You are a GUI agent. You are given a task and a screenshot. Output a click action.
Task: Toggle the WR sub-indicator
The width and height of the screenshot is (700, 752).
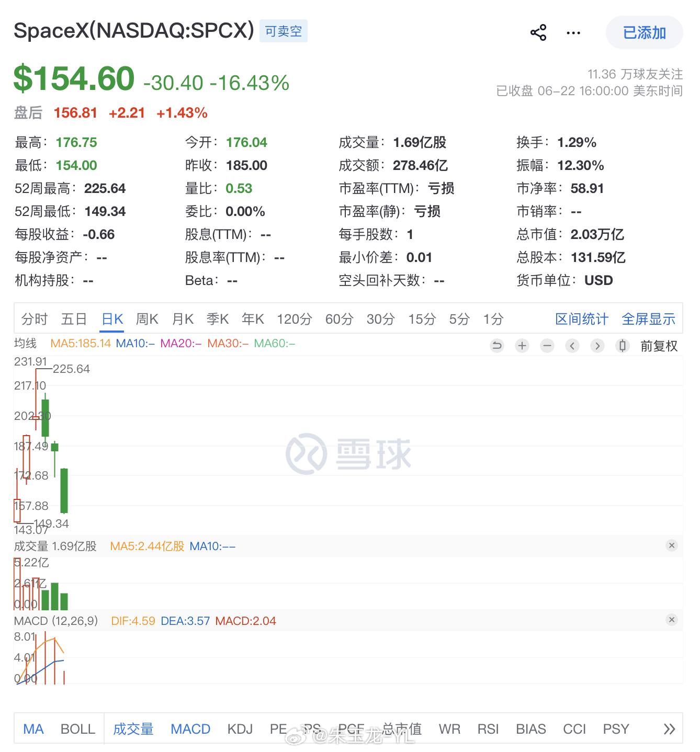[449, 729]
